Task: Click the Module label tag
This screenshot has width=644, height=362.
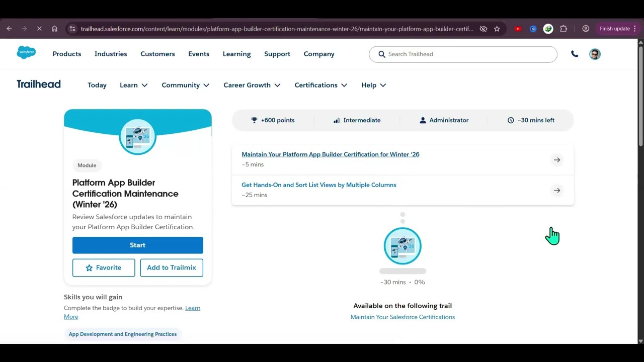Action: click(87, 165)
